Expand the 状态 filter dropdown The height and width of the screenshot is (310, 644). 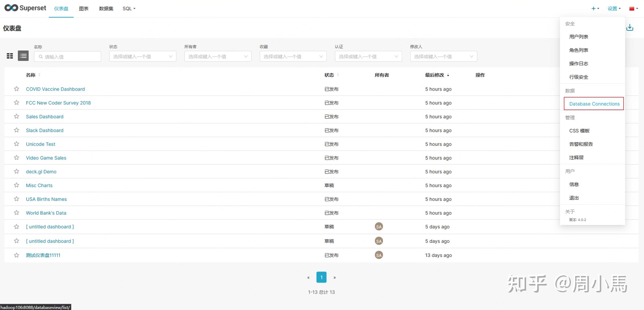tap(143, 56)
